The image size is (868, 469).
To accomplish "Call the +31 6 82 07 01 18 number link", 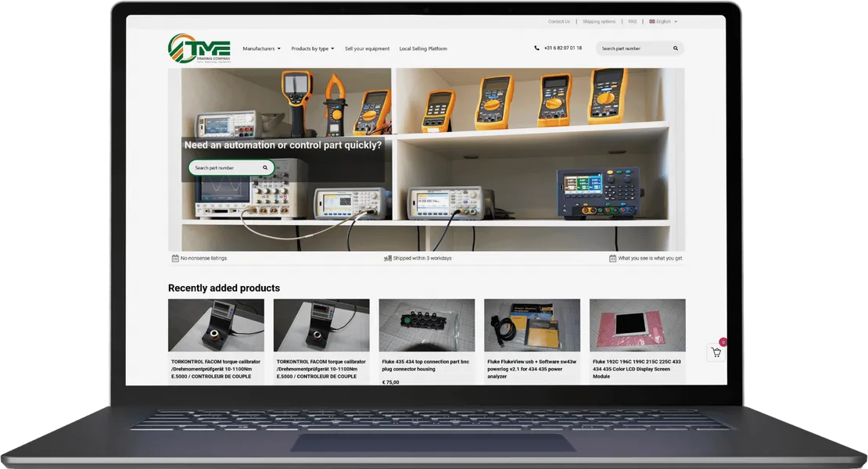I will (x=563, y=48).
